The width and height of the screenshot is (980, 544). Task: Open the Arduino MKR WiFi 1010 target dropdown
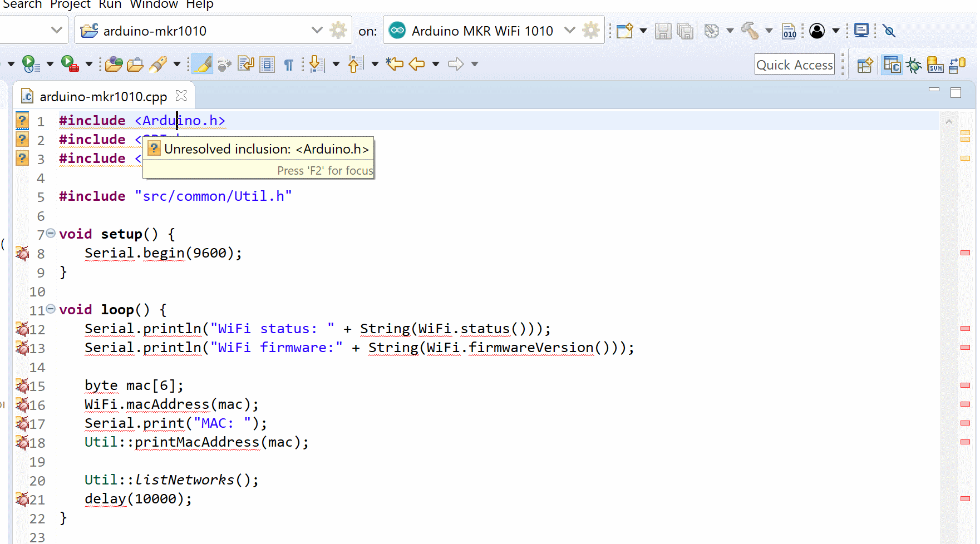click(569, 30)
